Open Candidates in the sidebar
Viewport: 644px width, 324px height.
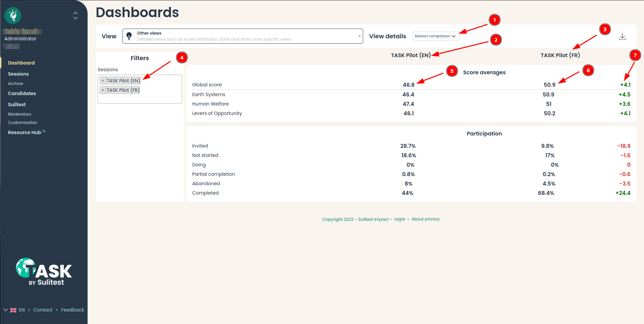point(22,93)
